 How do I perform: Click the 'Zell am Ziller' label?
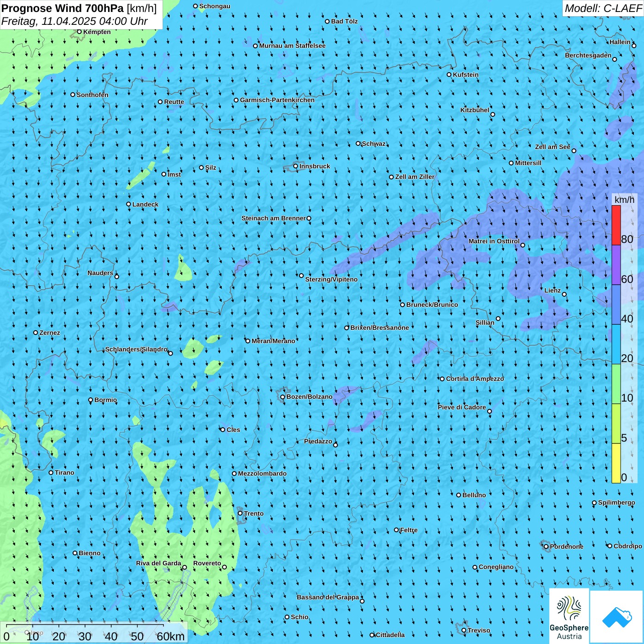click(x=415, y=177)
